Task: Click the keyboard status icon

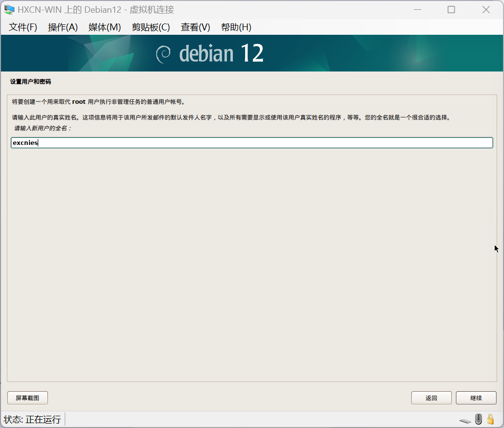Action: pyautogui.click(x=465, y=420)
